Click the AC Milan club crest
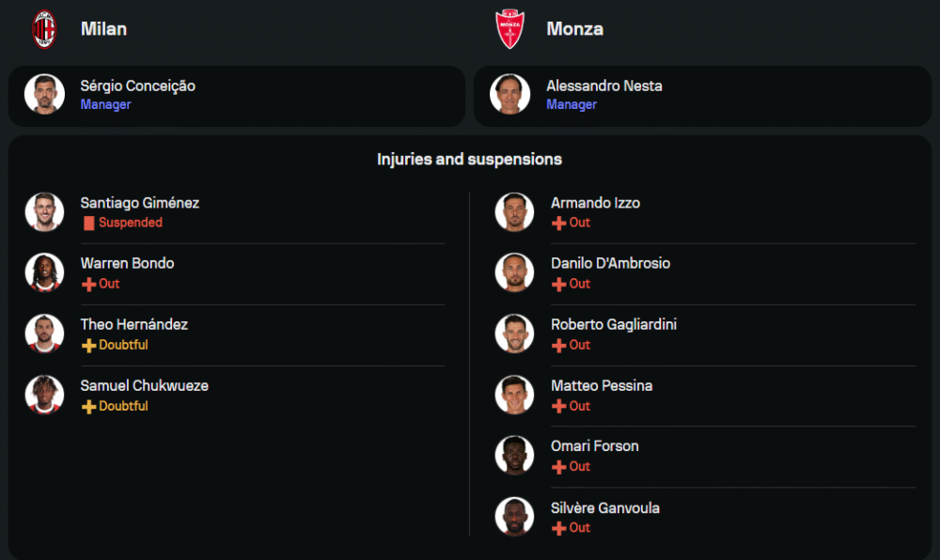The width and height of the screenshot is (940, 560). [x=44, y=29]
